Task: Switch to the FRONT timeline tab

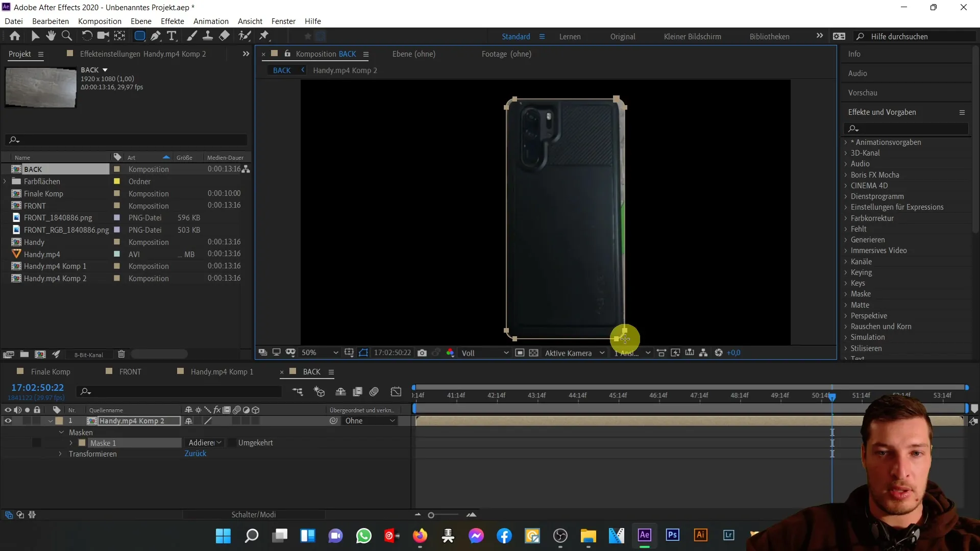Action: [130, 372]
